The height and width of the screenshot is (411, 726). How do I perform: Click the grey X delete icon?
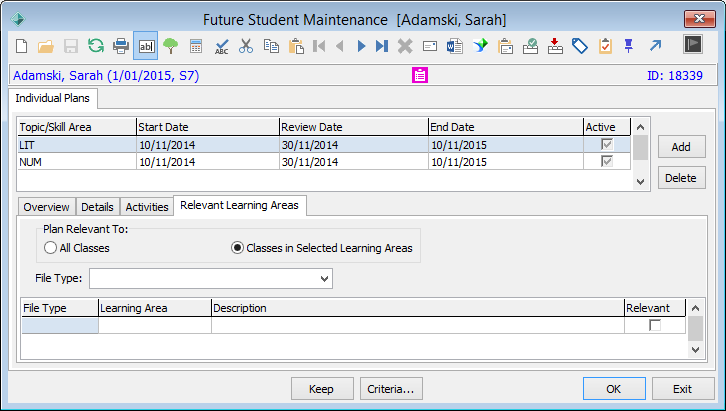(x=405, y=46)
